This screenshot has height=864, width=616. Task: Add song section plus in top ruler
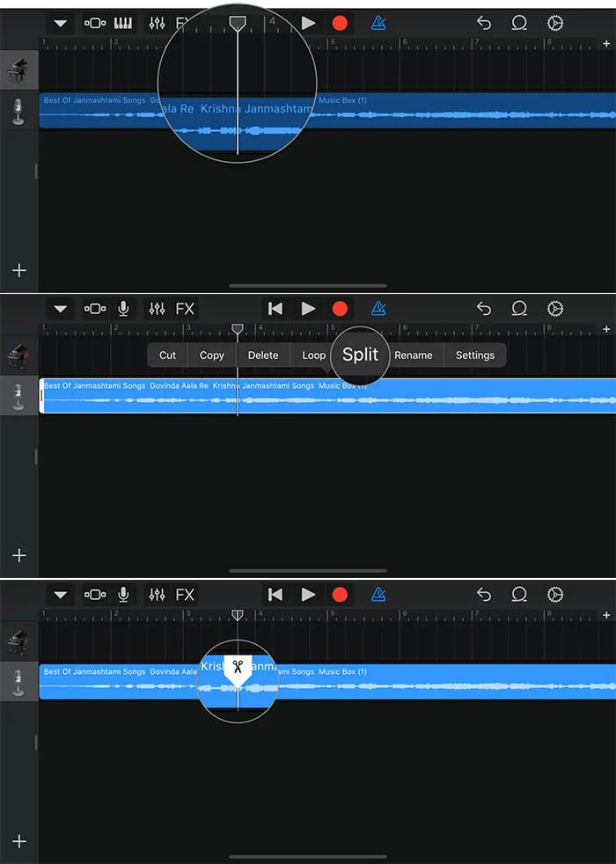click(606, 43)
